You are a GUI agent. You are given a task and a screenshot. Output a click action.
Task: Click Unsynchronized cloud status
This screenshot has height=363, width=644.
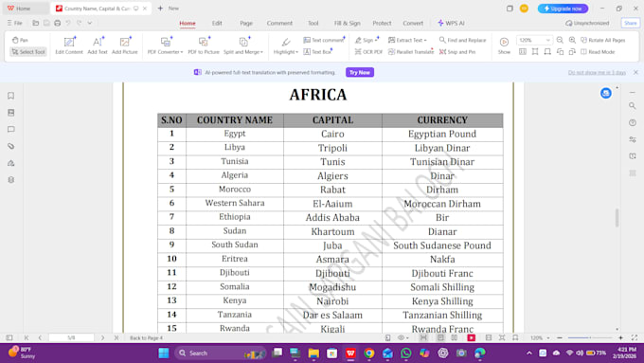point(587,23)
